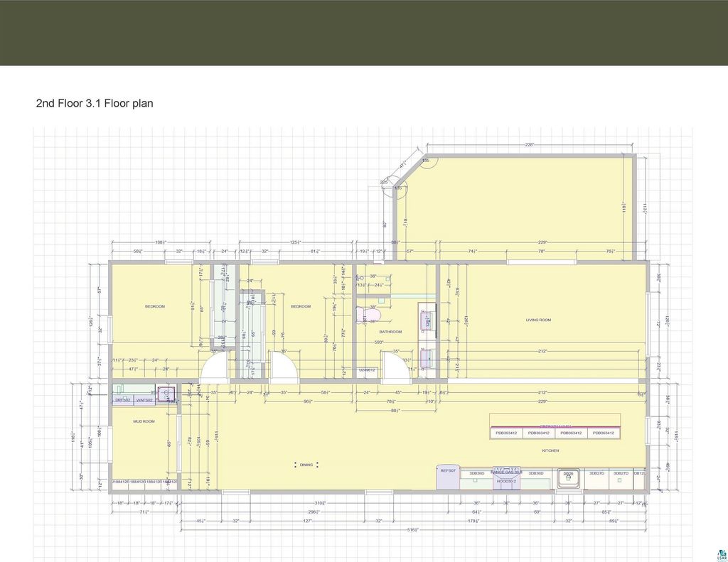Select the MUD ROOM label
728x562 pixels.
pyautogui.click(x=144, y=421)
